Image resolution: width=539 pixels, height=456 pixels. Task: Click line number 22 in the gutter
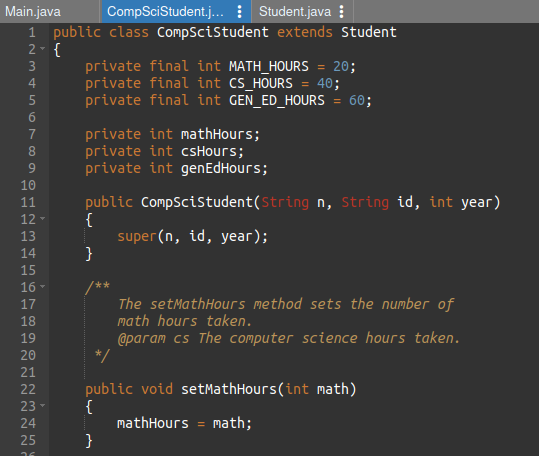tap(28, 389)
